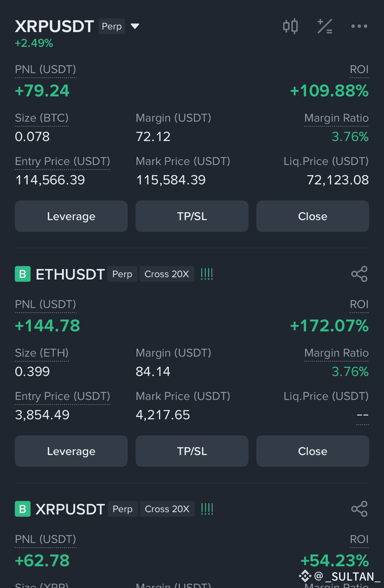Share the ETHUSDT position
This screenshot has height=588, width=384.
coord(359,274)
